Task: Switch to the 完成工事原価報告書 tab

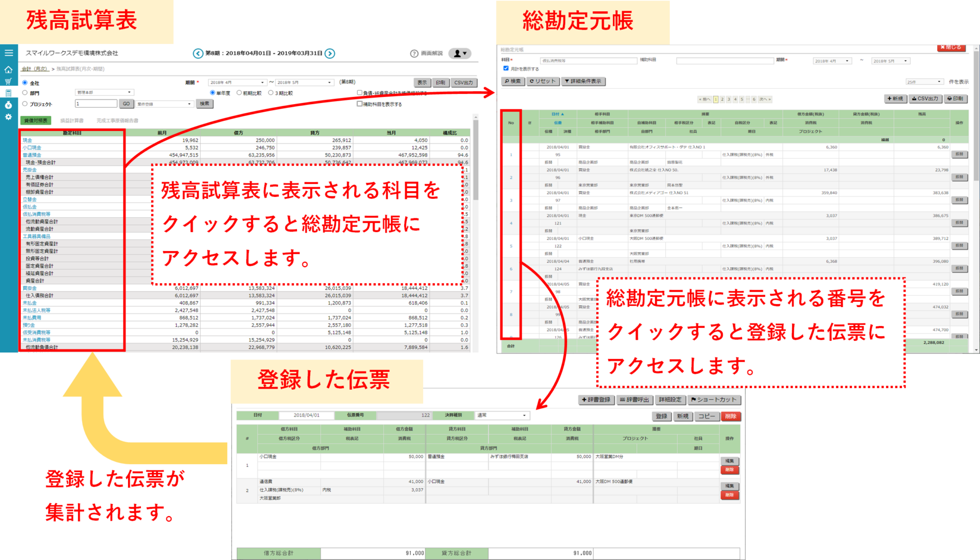Action: point(117,120)
